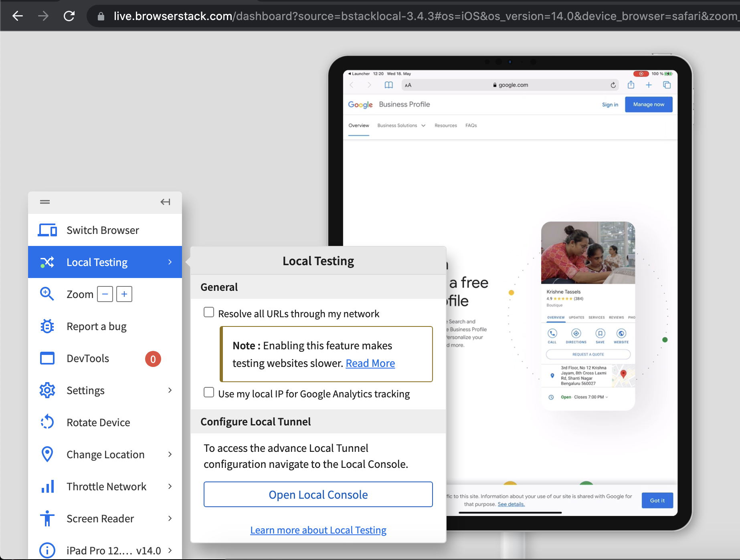Expand the iPad Pro device details
740x560 pixels.
170,550
